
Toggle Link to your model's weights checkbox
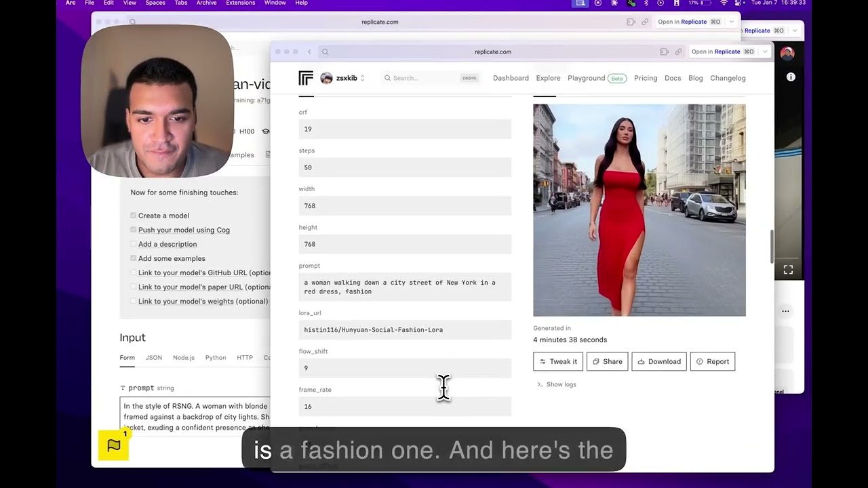pos(134,301)
